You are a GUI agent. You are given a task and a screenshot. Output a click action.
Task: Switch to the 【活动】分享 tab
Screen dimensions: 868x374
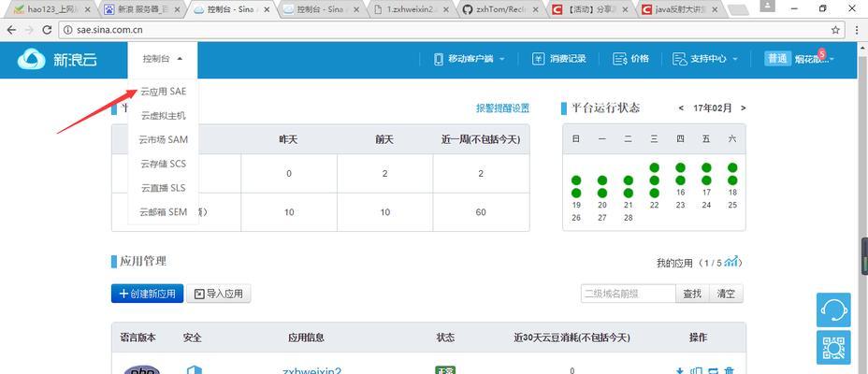coord(589,9)
